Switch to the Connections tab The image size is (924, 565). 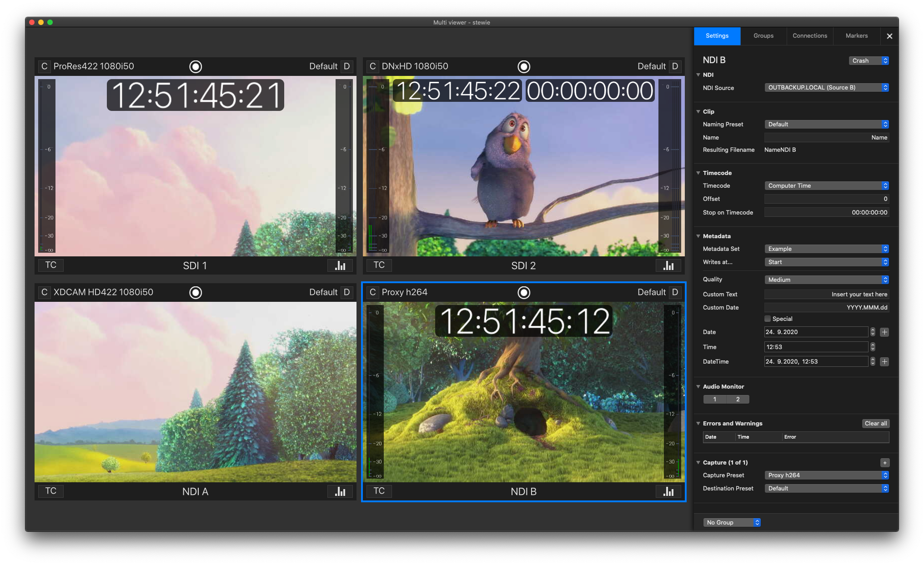pos(810,36)
